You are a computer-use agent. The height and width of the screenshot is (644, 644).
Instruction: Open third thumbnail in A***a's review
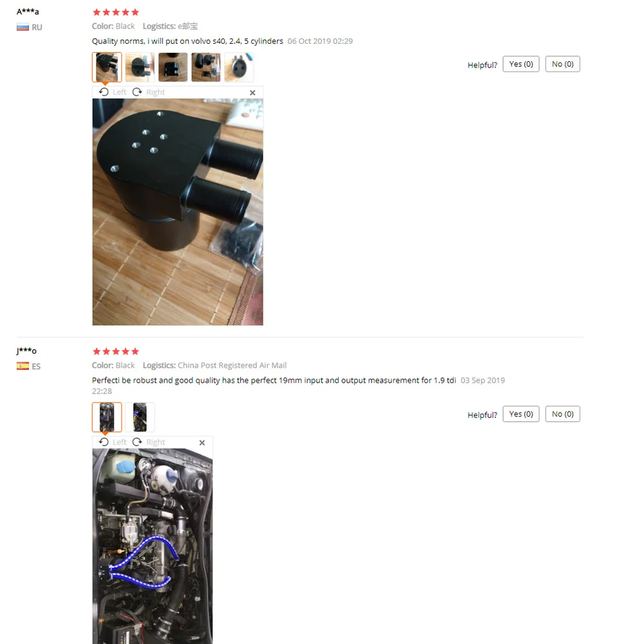[173, 67]
